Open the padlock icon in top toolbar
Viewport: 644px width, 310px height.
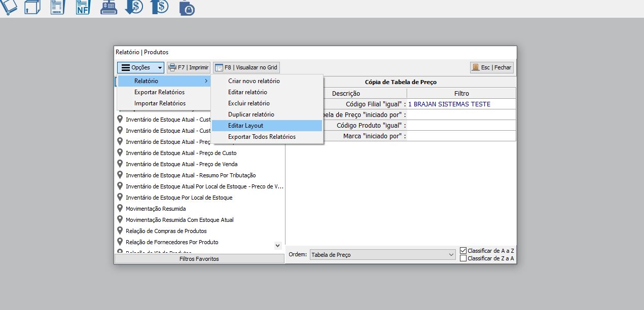(187, 8)
